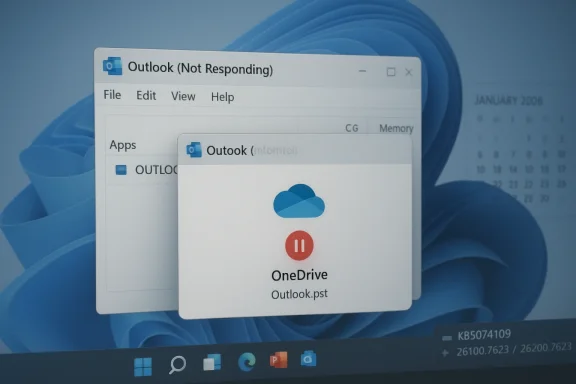Screen dimensions: 576x384
Task: Select the Apps group heading
Action: 123,145
